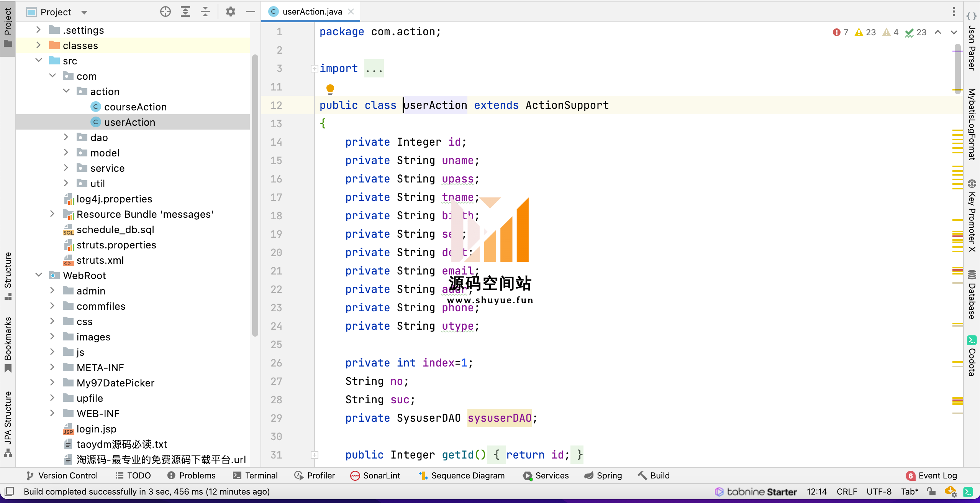This screenshot has height=503, width=980.
Task: Click the line:column 12:14 indicator
Action: coord(817,492)
